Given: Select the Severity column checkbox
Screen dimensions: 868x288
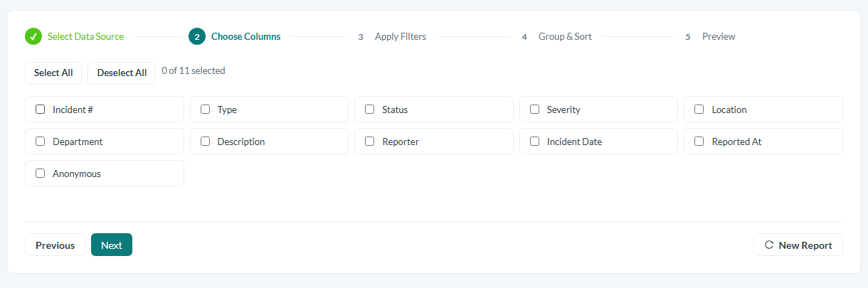Looking at the screenshot, I should [x=534, y=110].
